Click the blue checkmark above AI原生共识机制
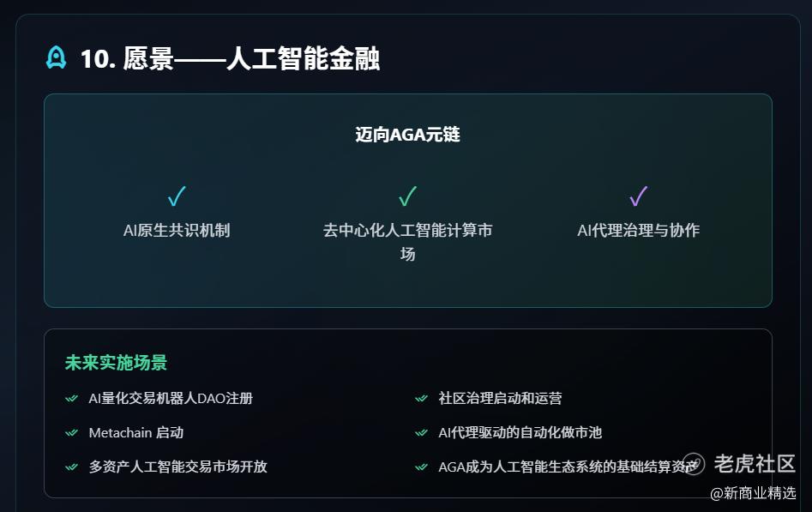812x512 pixels. pyautogui.click(x=177, y=196)
